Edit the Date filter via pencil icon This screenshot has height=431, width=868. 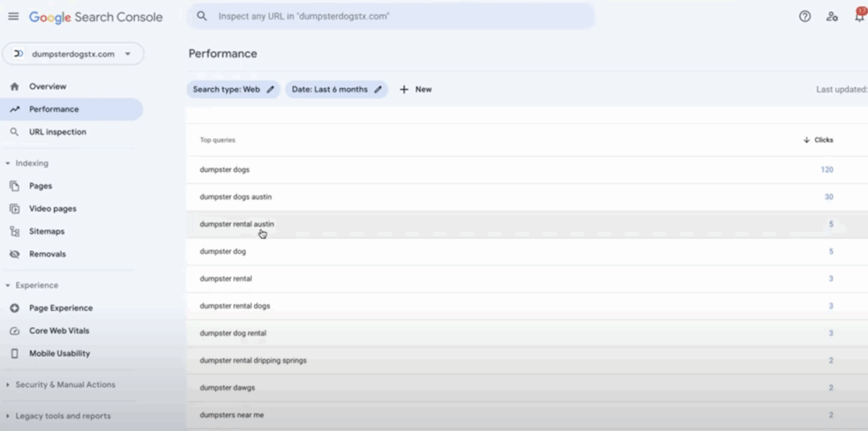tap(378, 89)
